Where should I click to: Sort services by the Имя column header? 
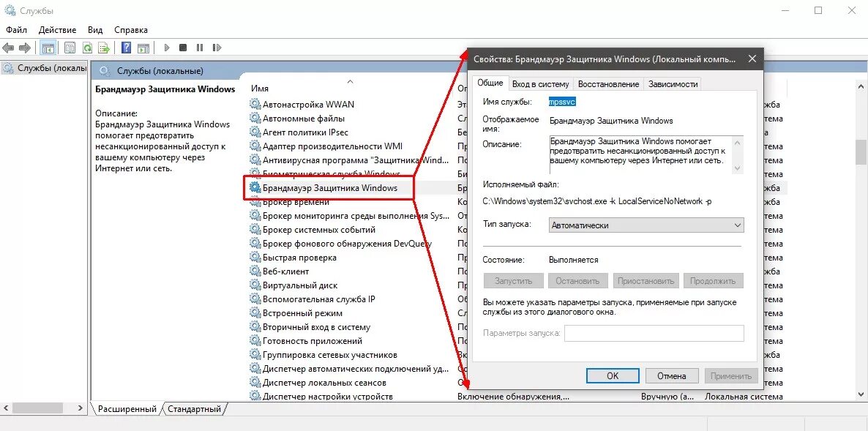coord(260,88)
